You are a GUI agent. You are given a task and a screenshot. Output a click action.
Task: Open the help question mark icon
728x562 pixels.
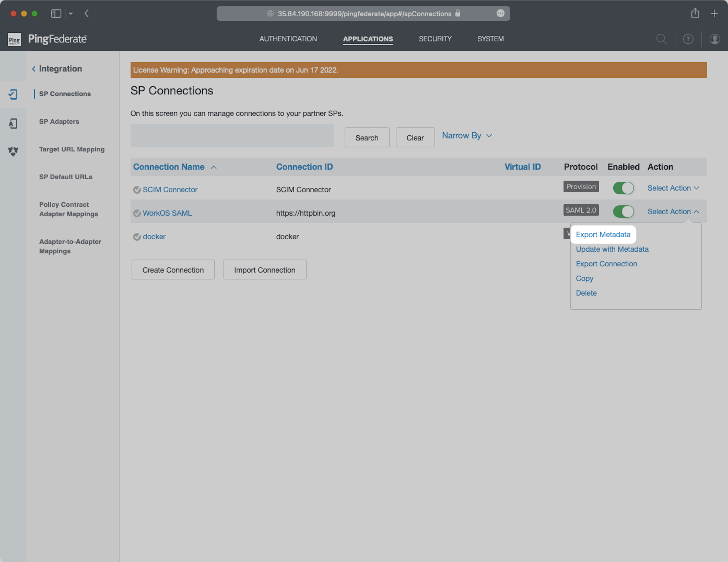point(688,39)
